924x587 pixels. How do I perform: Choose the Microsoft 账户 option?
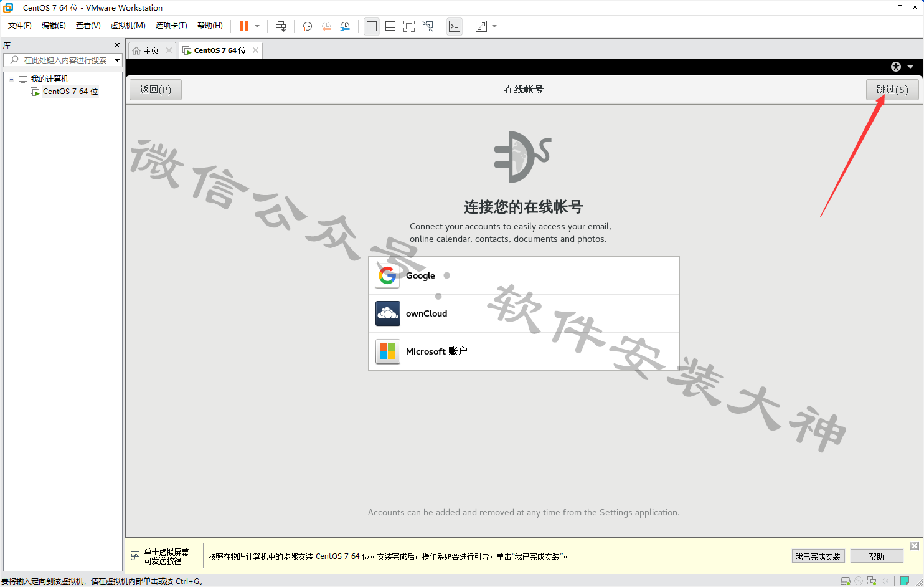click(524, 351)
